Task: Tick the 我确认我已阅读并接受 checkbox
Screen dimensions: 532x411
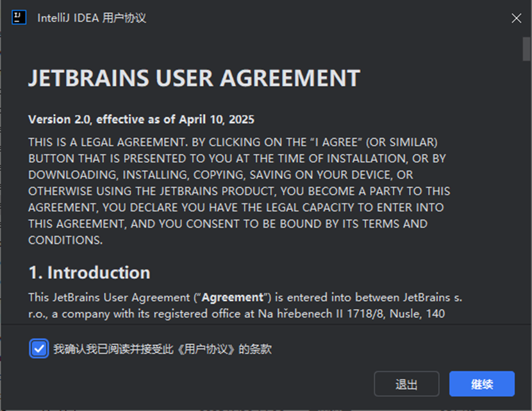Action: [39, 349]
